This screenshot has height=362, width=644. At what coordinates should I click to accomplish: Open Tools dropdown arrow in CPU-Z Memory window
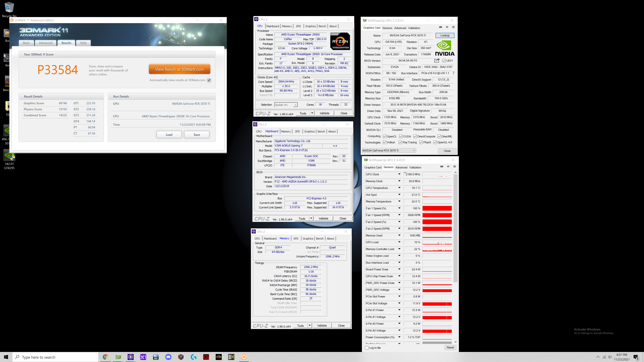click(x=309, y=325)
